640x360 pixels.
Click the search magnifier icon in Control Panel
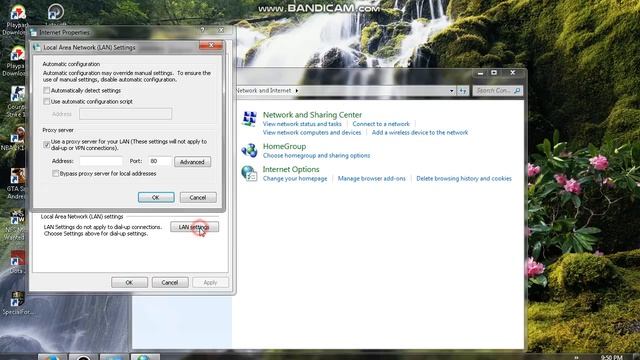517,91
